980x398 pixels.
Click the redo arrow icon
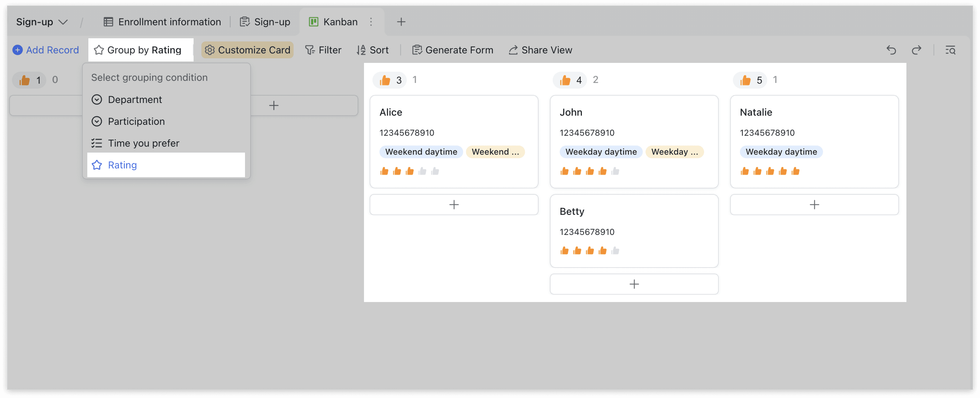click(916, 50)
